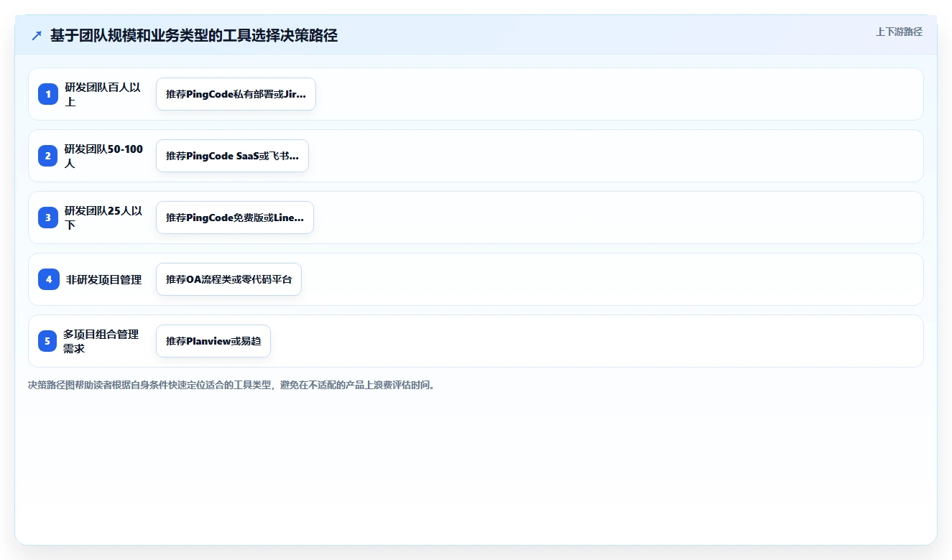Screen dimensions: 952x560
Task: Open the 推荐Planview或易趋 recommendation
Action: [x=213, y=341]
